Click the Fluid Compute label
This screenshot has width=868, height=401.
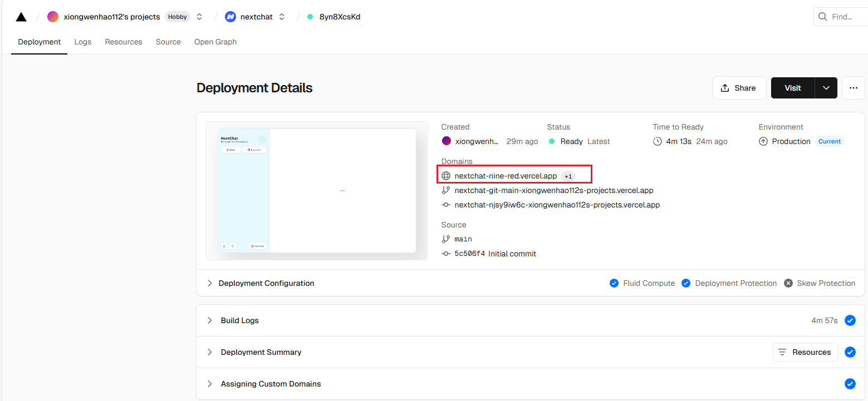tap(649, 283)
